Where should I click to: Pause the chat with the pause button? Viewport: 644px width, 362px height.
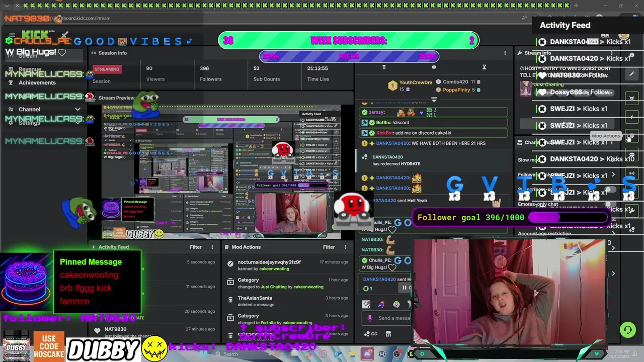coord(404,288)
